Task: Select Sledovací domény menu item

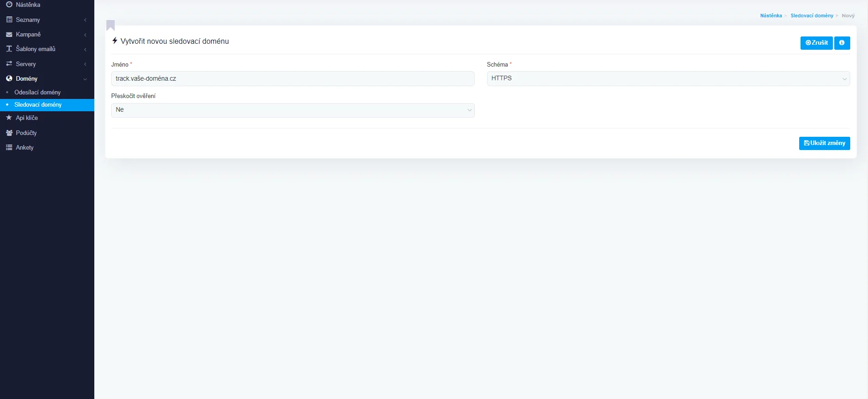Action: tap(38, 105)
